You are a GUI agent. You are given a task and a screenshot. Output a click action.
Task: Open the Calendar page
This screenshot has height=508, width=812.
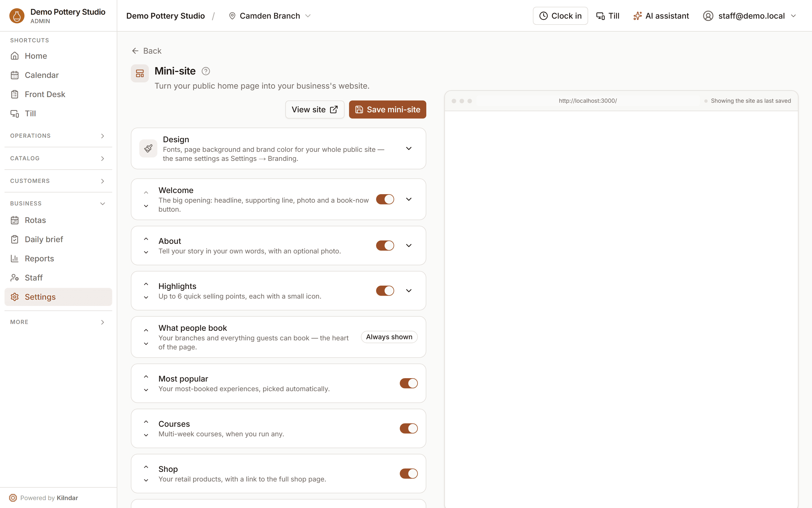point(58,75)
